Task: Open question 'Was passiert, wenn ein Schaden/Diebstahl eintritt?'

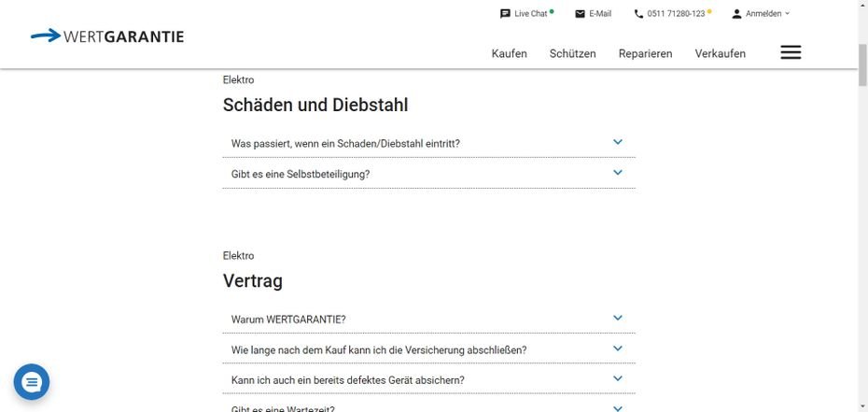Action: pyautogui.click(x=345, y=144)
